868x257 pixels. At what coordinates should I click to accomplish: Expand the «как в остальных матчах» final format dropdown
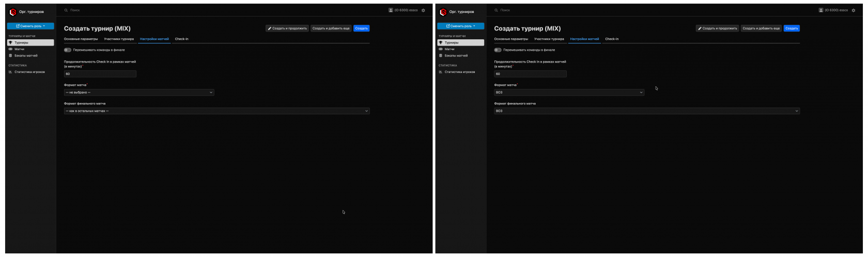216,111
